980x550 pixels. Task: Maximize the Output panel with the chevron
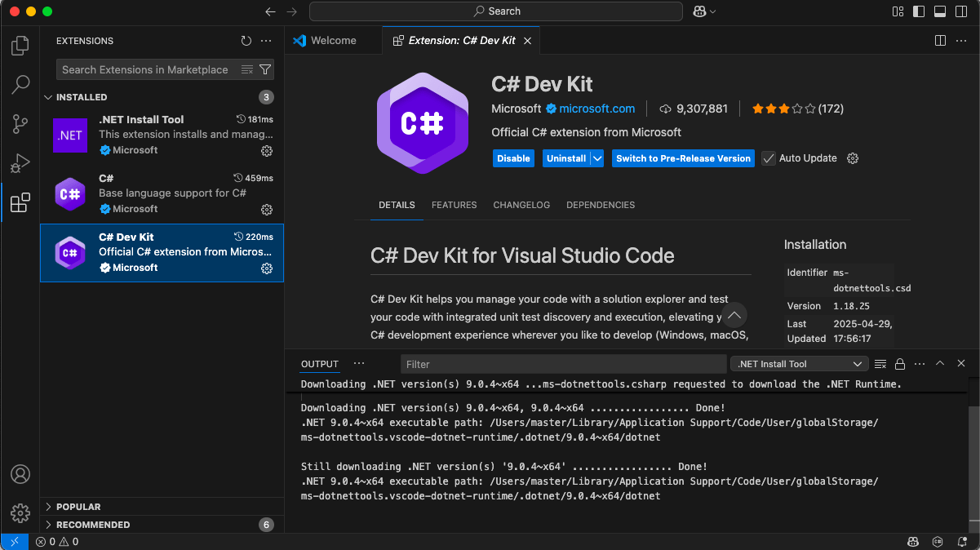[x=939, y=363]
